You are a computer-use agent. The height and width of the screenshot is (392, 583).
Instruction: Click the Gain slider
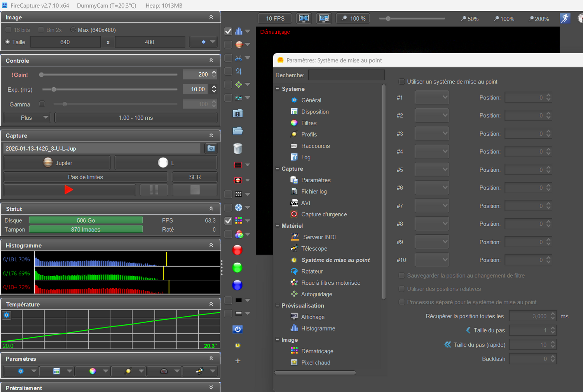coord(109,75)
